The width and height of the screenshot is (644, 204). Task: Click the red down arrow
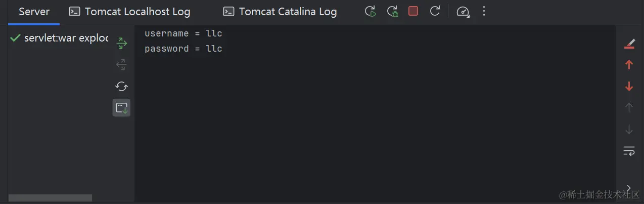coord(629,87)
